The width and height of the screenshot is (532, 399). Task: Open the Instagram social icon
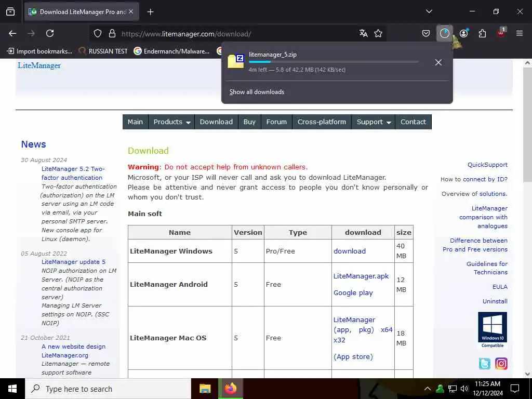pos(501,363)
